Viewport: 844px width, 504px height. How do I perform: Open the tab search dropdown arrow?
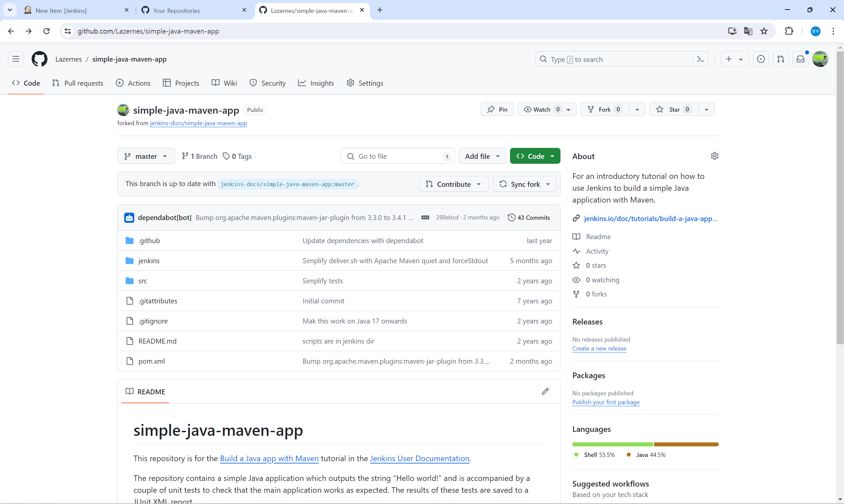[10, 10]
